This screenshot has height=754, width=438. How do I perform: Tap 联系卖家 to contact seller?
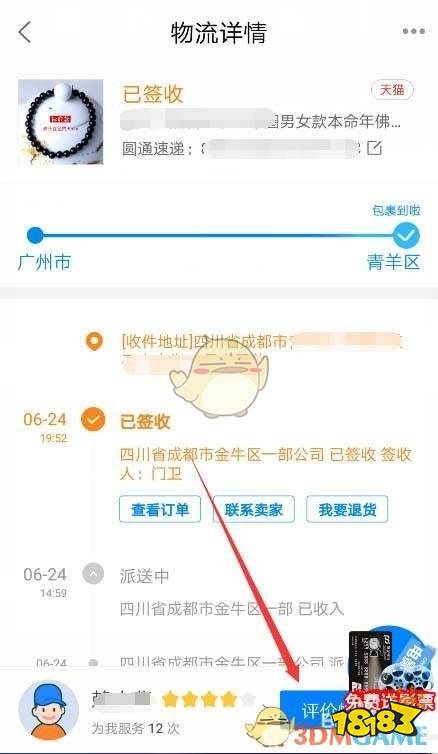253,509
